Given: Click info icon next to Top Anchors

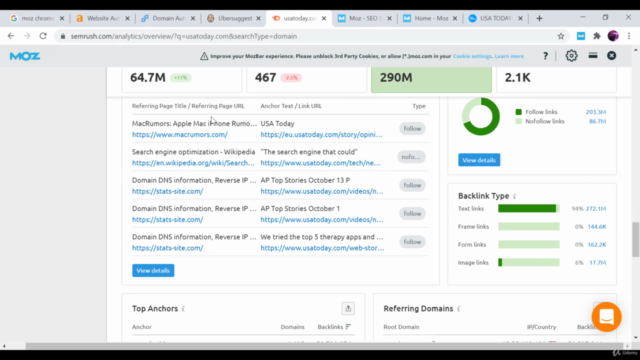Looking at the screenshot, I should pos(183,309).
